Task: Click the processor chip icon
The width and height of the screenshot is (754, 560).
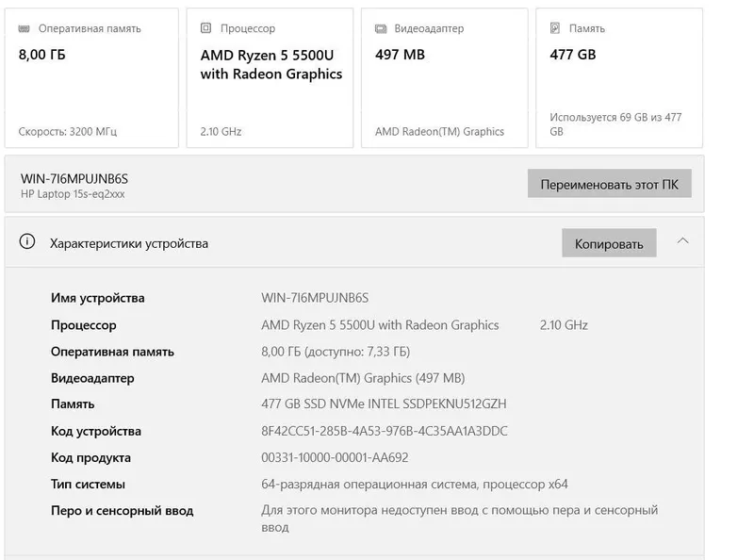Action: coord(205,28)
